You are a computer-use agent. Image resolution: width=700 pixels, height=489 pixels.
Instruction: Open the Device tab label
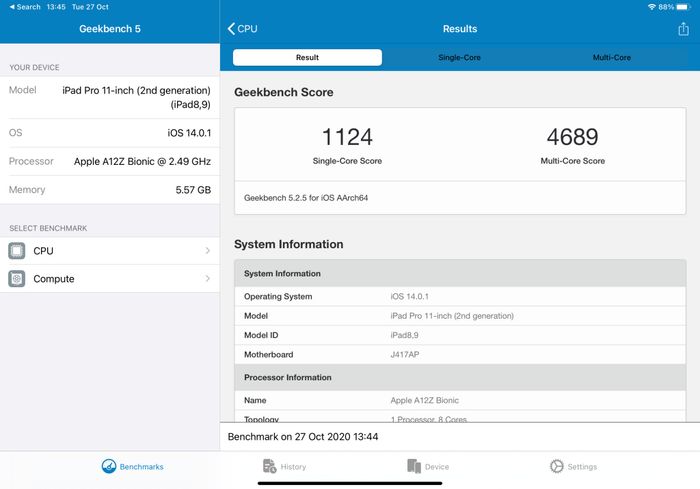(x=437, y=467)
